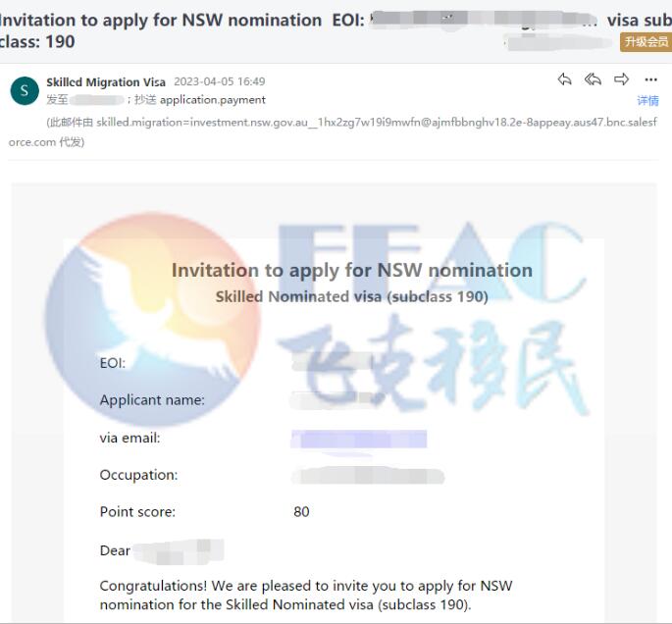This screenshot has width=672, height=624.
Task: Click the double-arrow Reply All icon
Action: [593, 79]
